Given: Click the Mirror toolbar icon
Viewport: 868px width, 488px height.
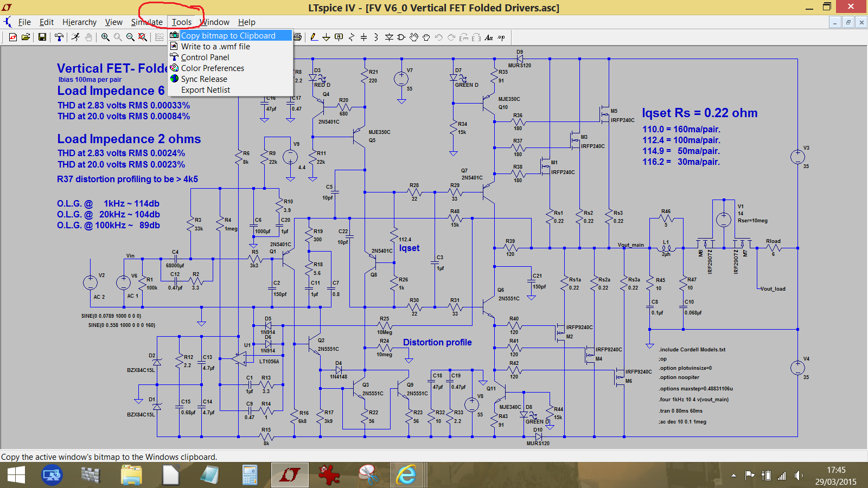Looking at the screenshot, I should (x=476, y=37).
